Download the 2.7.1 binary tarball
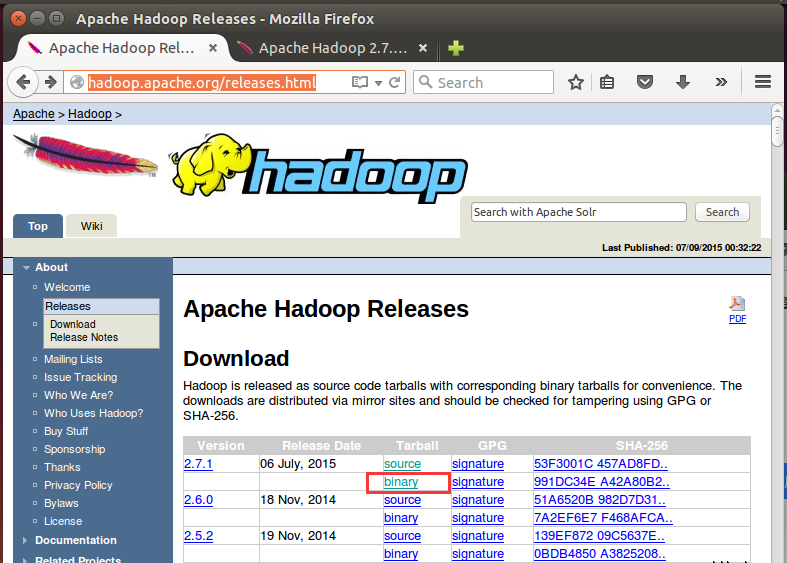Viewport: 787px width, 563px height. 401,482
